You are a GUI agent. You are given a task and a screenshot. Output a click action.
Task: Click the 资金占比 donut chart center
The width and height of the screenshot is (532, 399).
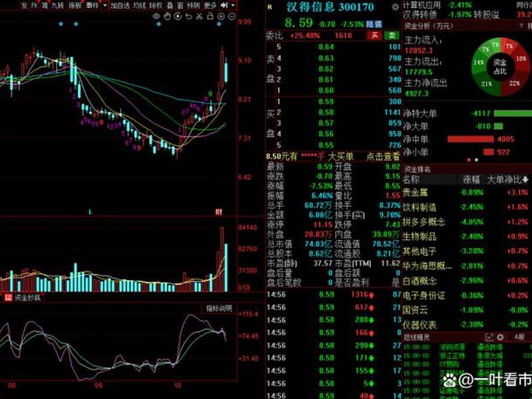tap(500, 66)
